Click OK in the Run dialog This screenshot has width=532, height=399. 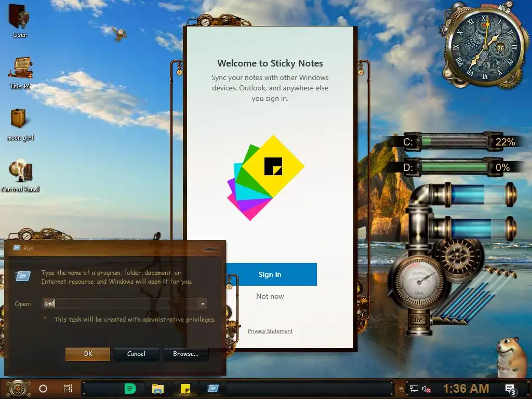87,354
